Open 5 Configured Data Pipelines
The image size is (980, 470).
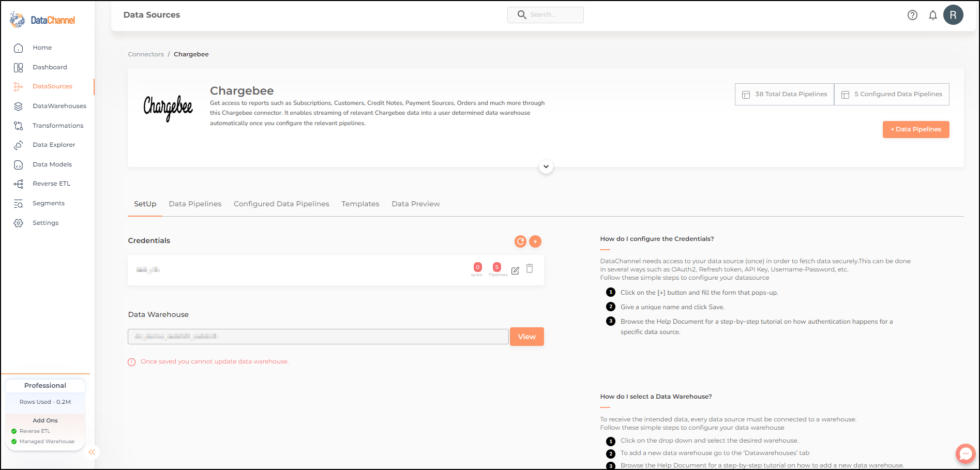(892, 94)
